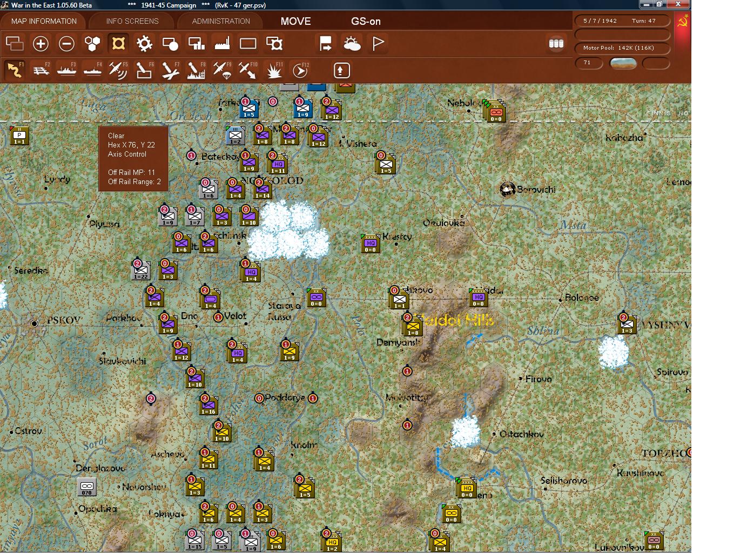Click the date and Turn 47 field
Screen dimensions: 747x560
tap(622, 21)
